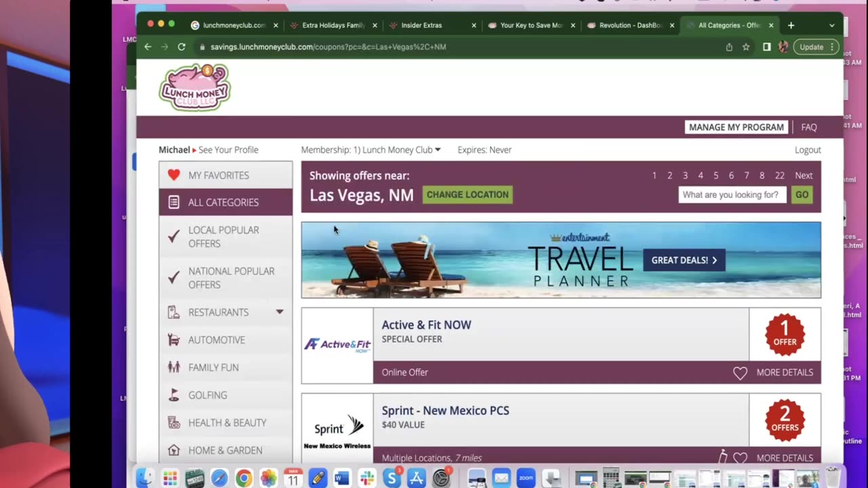Click the Family Fun people icon

tap(174, 367)
